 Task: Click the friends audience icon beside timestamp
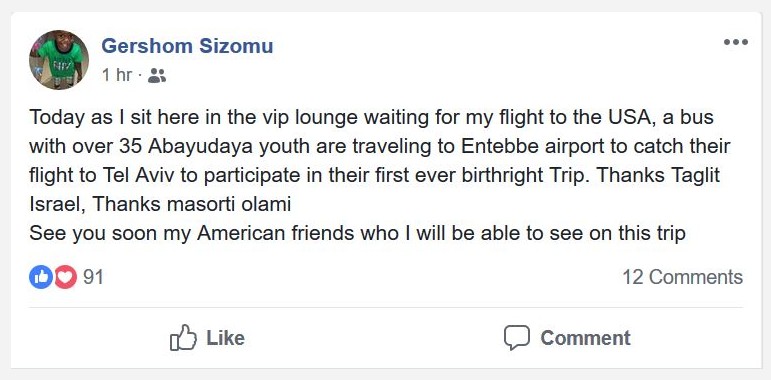(x=157, y=76)
